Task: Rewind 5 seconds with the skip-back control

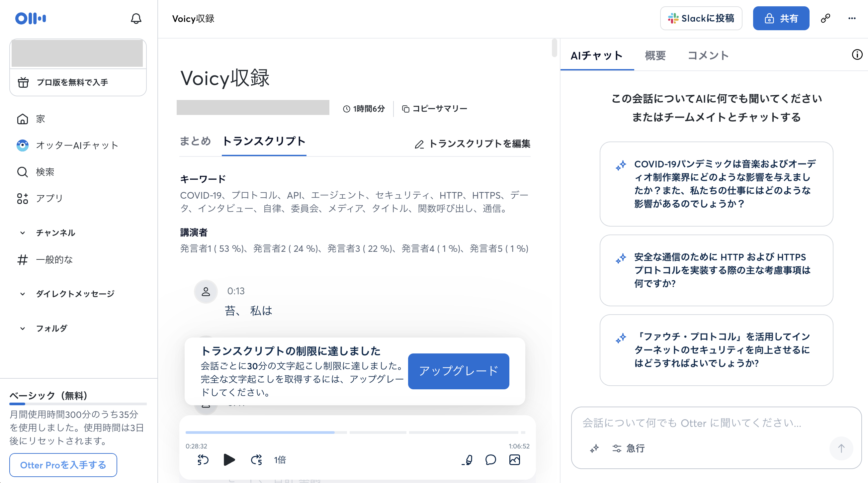Action: click(x=203, y=460)
